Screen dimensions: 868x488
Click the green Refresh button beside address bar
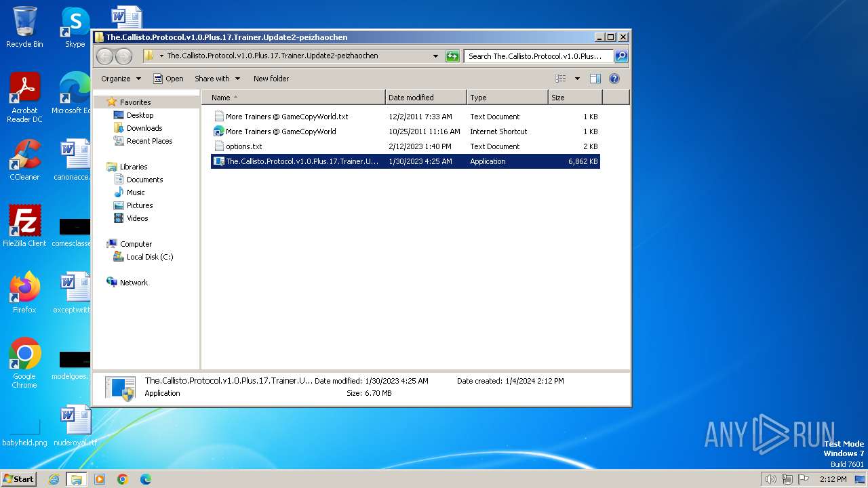click(452, 56)
